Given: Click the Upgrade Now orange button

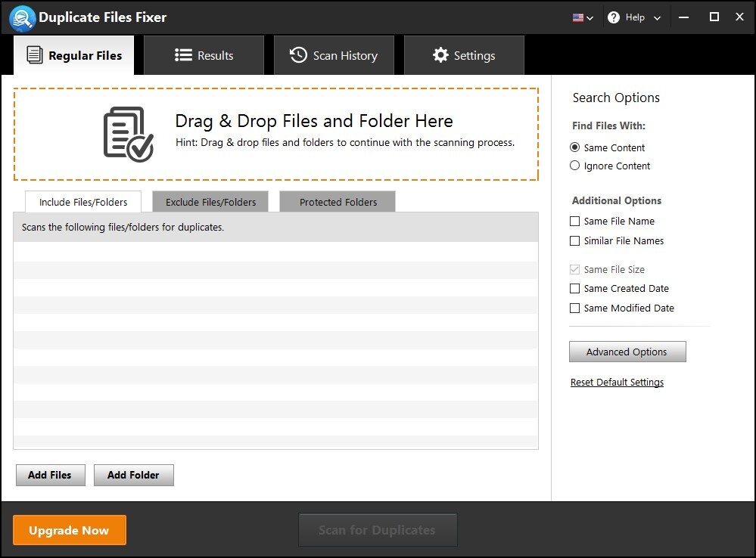Looking at the screenshot, I should [69, 531].
